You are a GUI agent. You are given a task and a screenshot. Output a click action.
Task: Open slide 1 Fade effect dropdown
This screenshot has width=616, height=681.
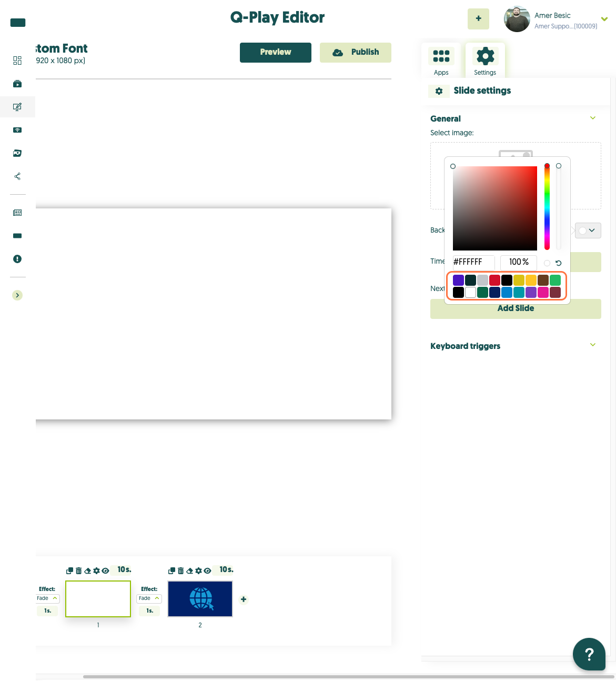[48, 598]
